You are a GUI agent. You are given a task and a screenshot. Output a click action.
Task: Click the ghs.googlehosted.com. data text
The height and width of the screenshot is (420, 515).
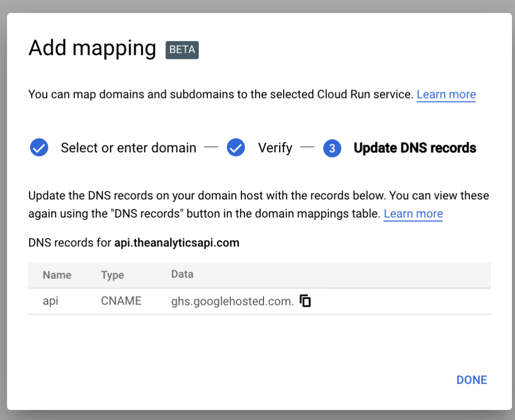tap(232, 301)
